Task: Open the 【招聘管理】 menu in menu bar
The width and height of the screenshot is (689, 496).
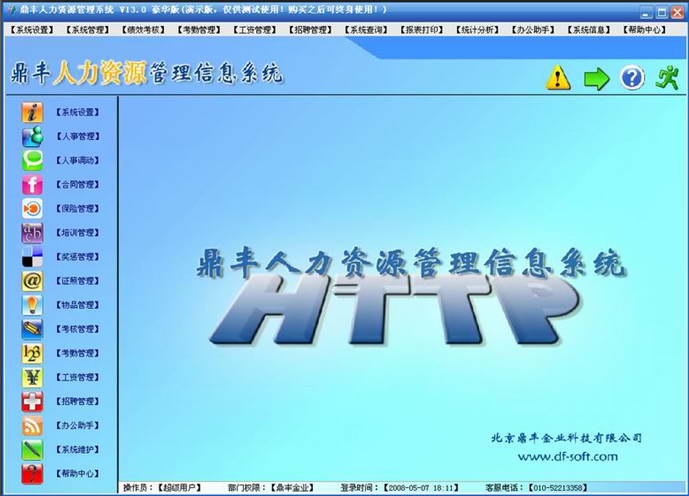Action: pyautogui.click(x=310, y=30)
